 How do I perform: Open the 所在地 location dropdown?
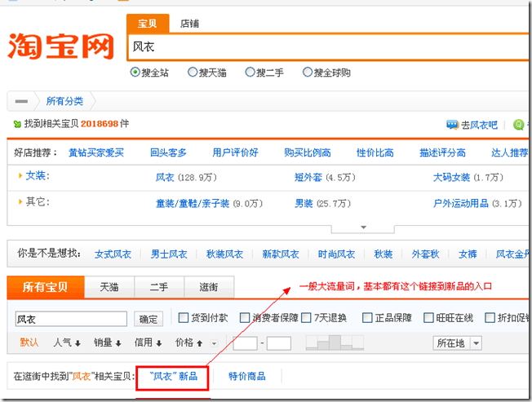click(x=457, y=343)
